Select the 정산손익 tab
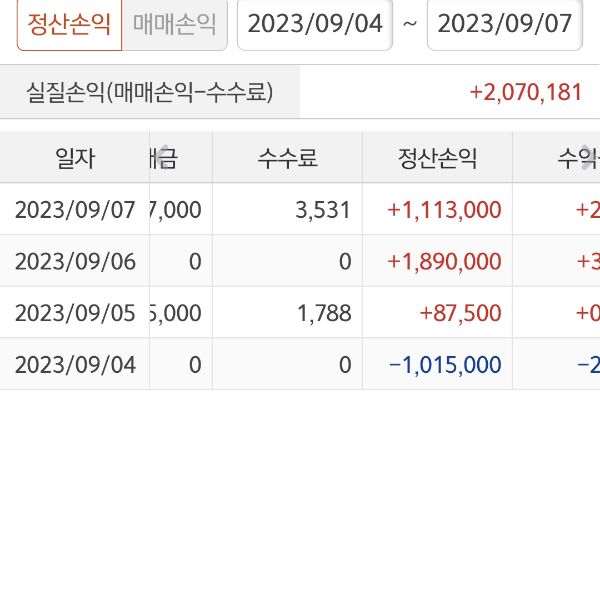This screenshot has height=600, width=600. coord(69,23)
